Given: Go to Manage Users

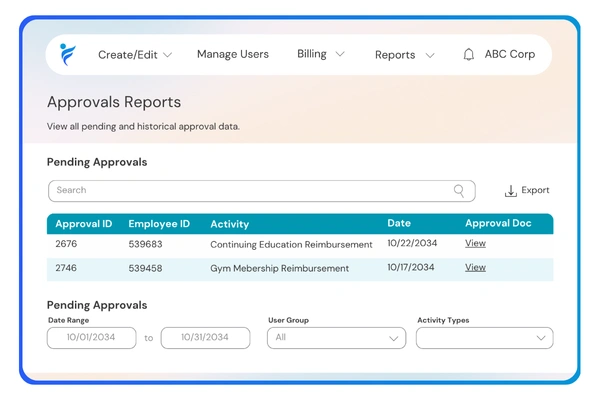Looking at the screenshot, I should 233,54.
